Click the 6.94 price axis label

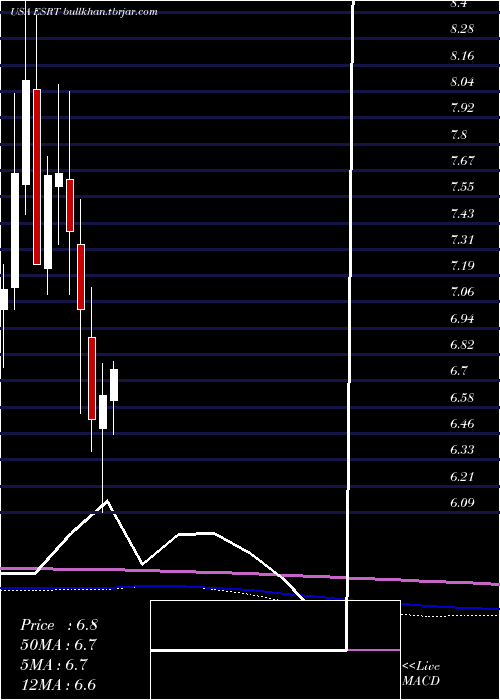point(462,318)
